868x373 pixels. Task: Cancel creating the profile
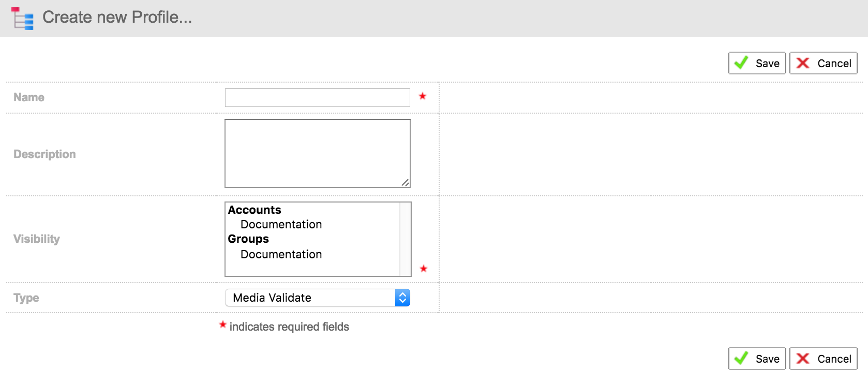pos(824,63)
